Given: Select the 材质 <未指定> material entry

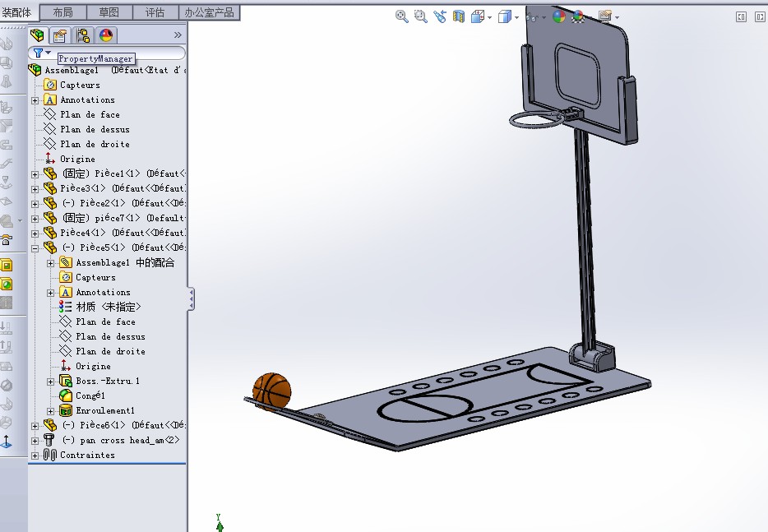Looking at the screenshot, I should pyautogui.click(x=100, y=307).
